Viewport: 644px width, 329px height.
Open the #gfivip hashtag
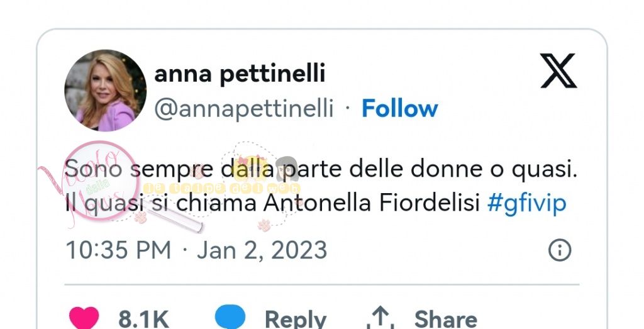pos(527,204)
